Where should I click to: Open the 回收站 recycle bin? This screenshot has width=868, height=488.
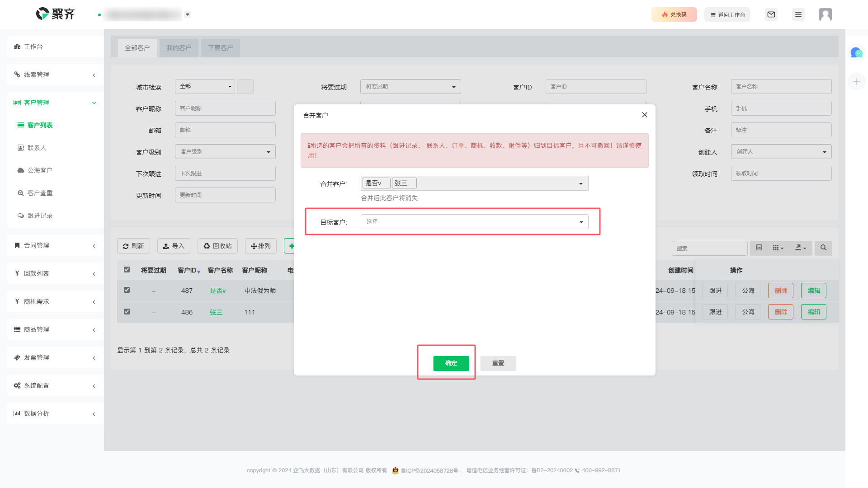pyautogui.click(x=217, y=246)
